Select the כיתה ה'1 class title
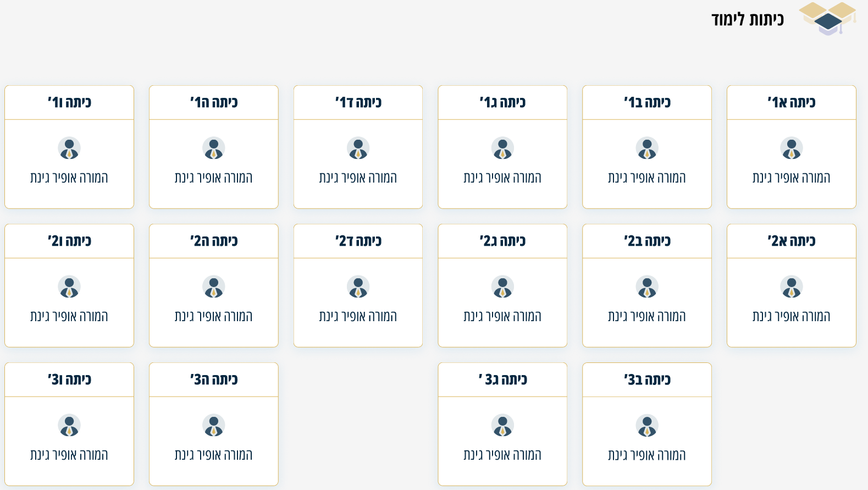Viewport: 868px width, 490px height. (214, 102)
